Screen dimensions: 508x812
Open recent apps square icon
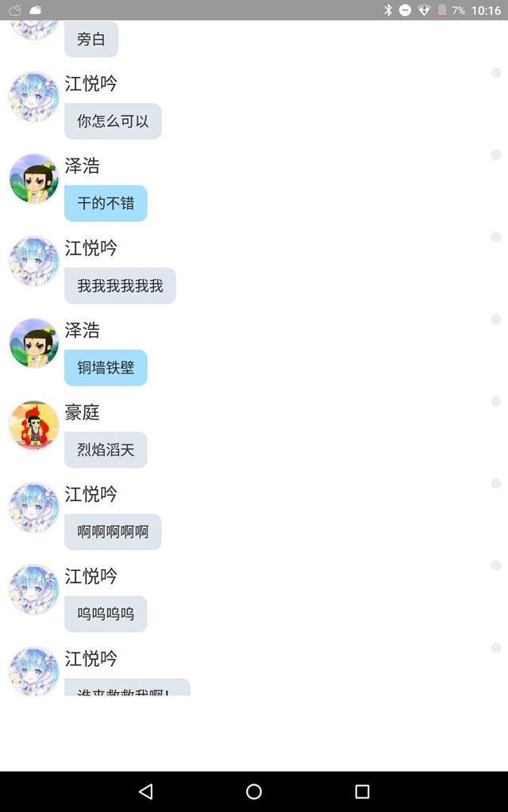click(x=362, y=791)
